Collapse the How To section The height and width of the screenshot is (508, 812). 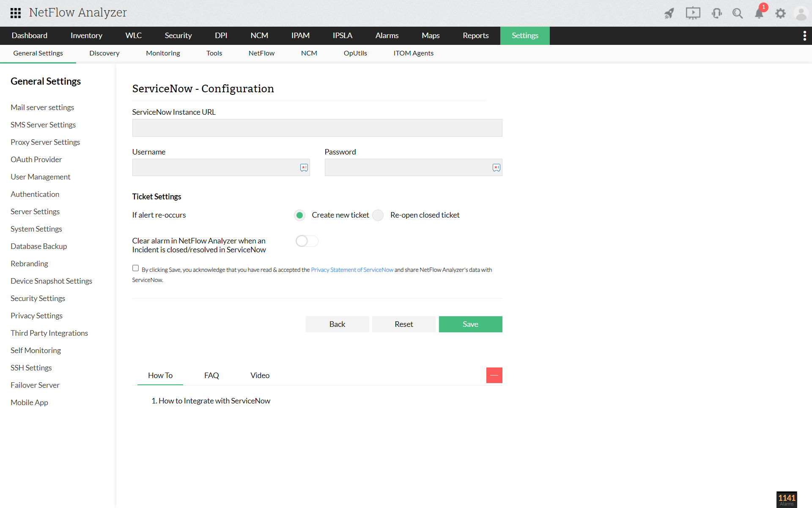(x=494, y=375)
